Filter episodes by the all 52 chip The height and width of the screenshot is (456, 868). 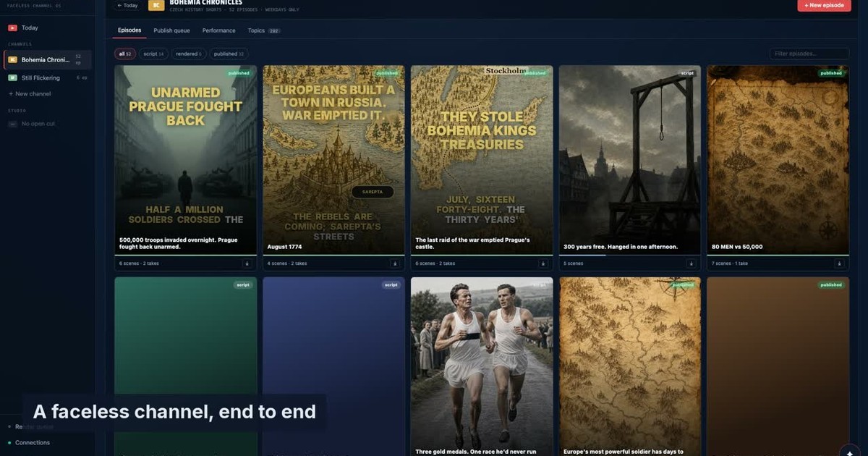(x=125, y=54)
